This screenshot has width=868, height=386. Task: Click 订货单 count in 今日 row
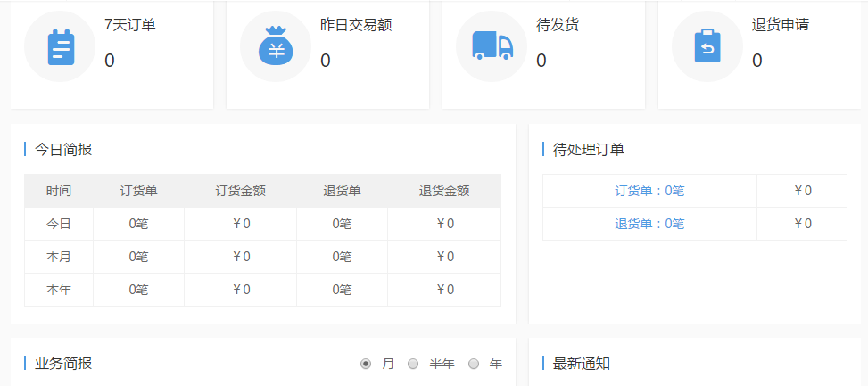pyautogui.click(x=139, y=224)
